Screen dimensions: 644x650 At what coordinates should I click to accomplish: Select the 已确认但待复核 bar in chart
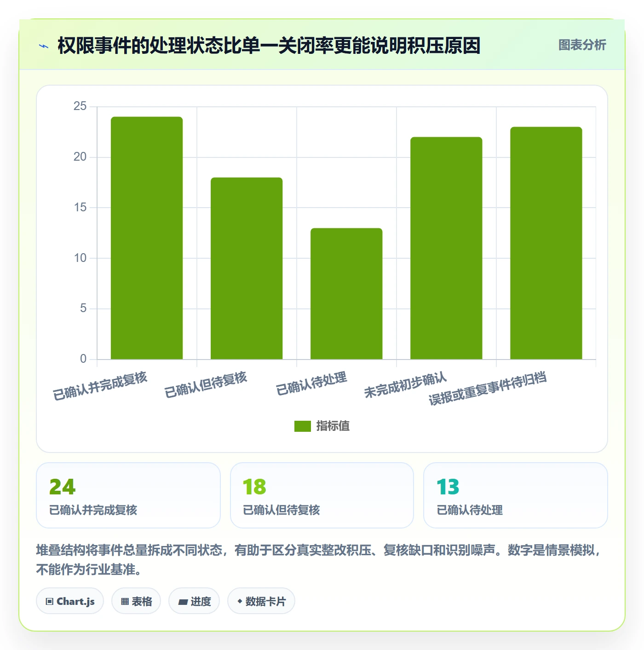point(247,268)
